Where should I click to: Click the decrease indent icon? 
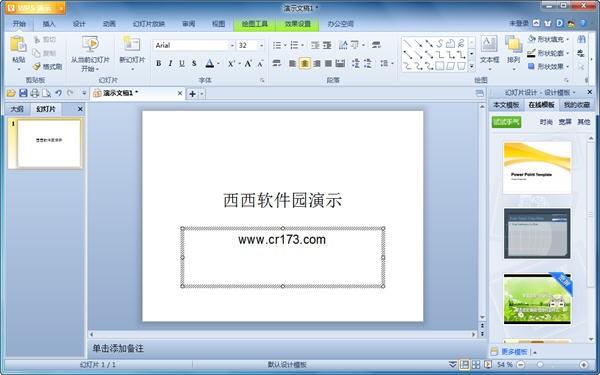click(315, 46)
